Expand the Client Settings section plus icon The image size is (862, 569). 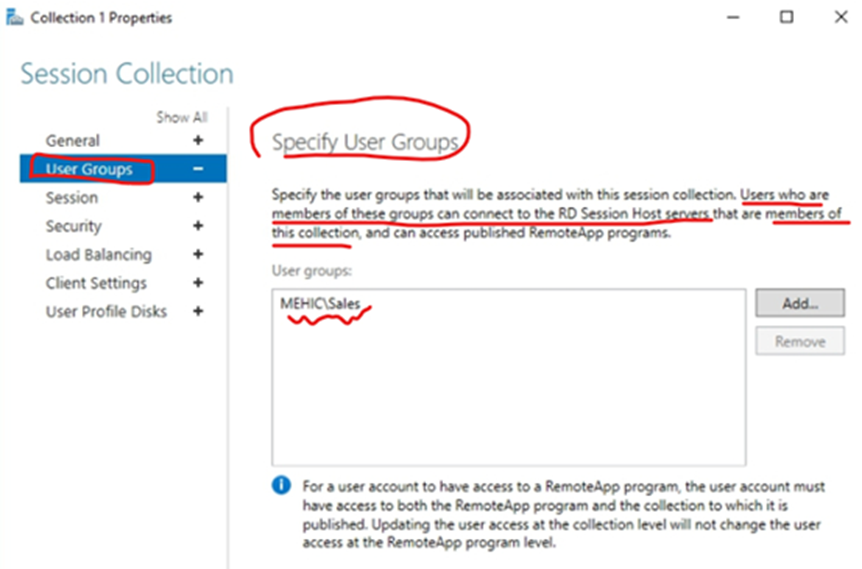pos(198,283)
